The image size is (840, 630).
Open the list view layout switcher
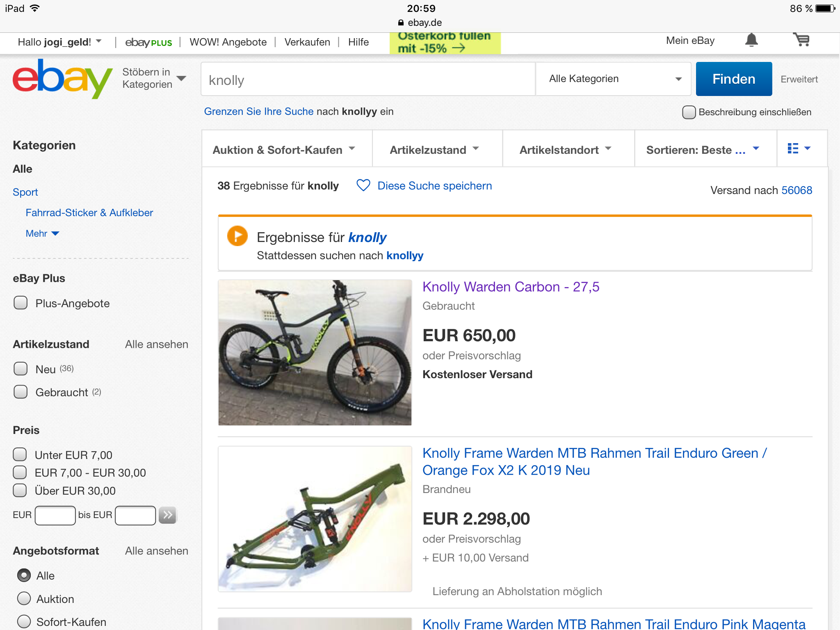click(799, 148)
